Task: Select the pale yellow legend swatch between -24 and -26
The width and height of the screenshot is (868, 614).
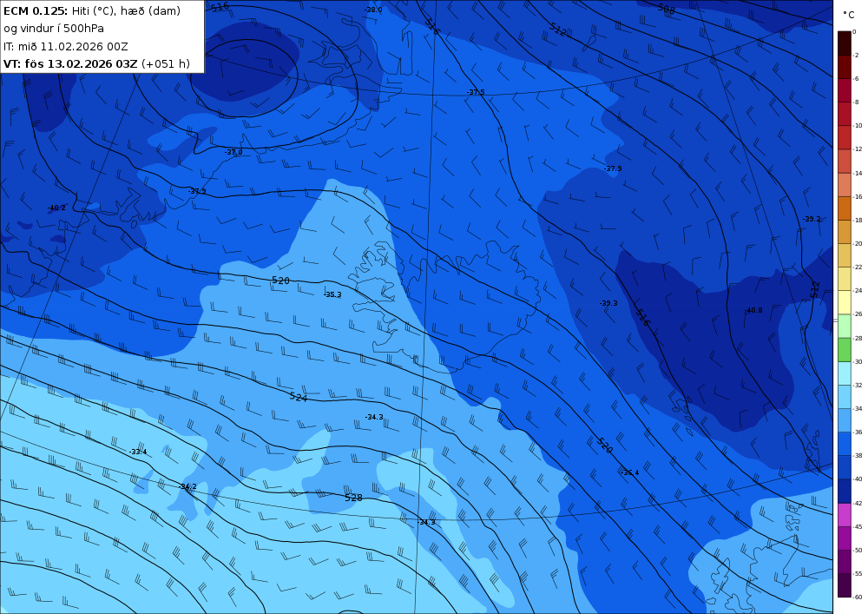Action: coord(845,302)
